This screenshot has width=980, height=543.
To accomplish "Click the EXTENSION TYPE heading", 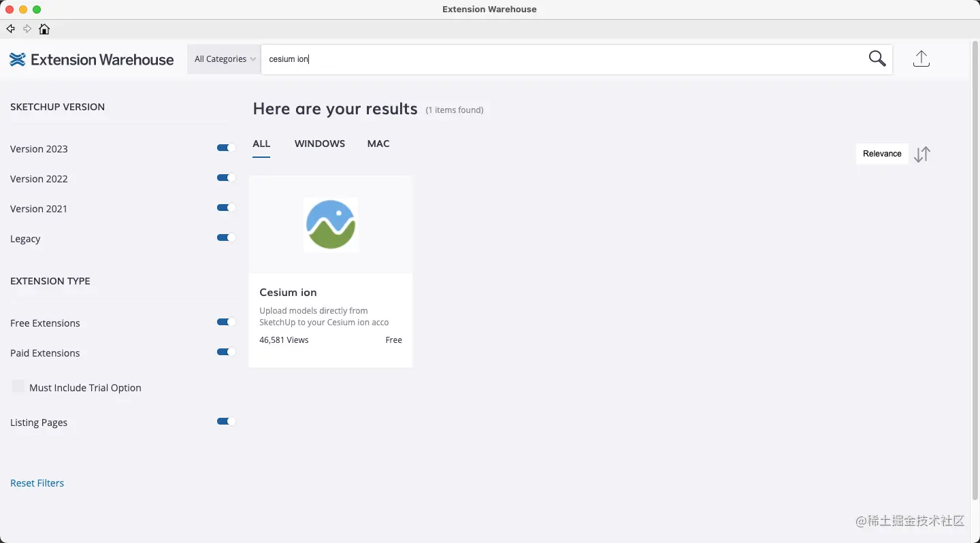I will (50, 281).
